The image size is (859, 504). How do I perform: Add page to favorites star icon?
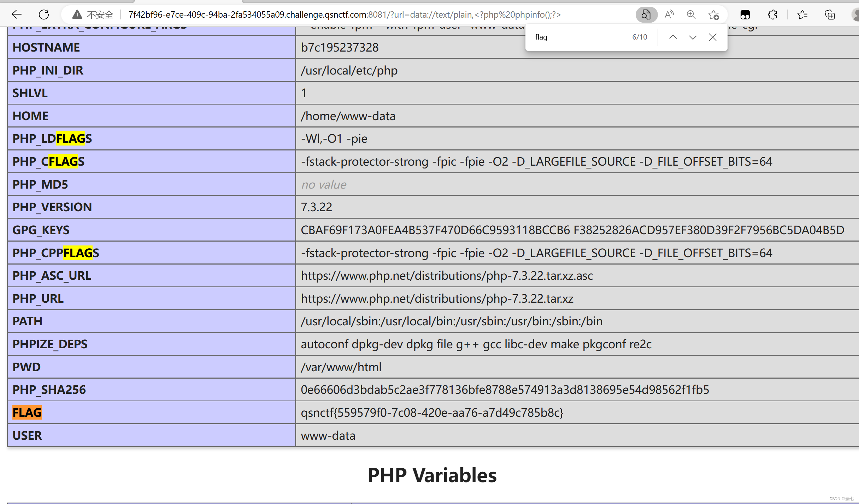[x=713, y=14]
